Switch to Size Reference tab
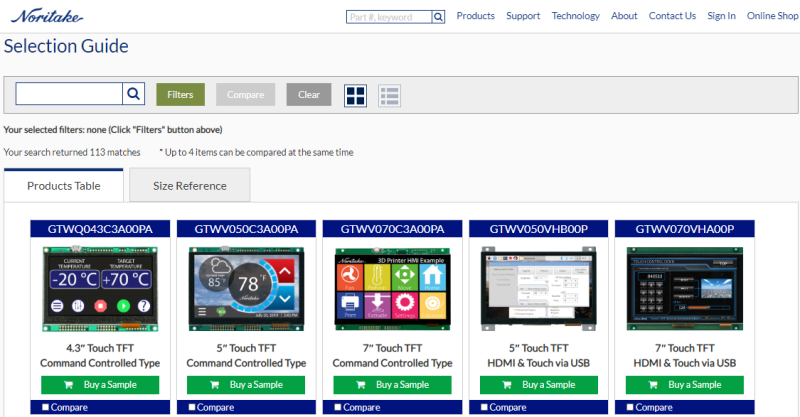 (x=190, y=186)
